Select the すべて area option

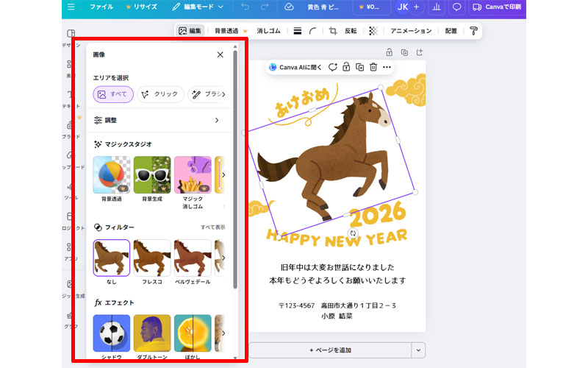tap(113, 94)
